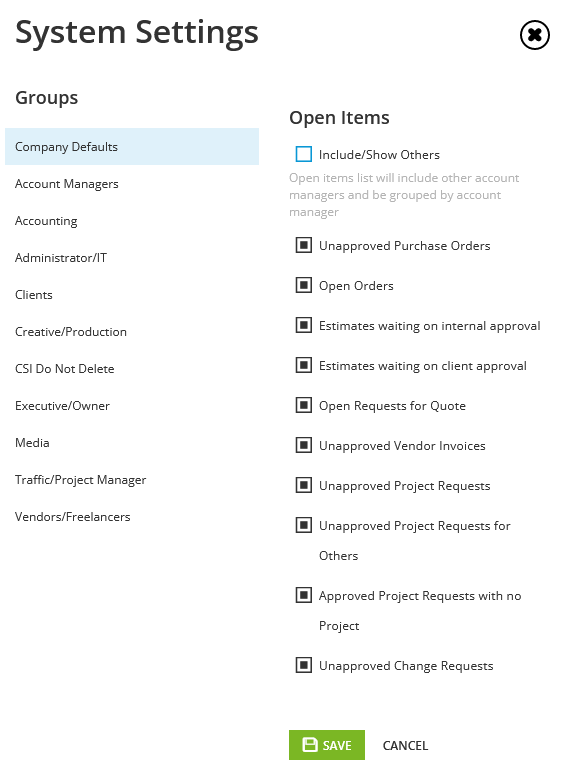This screenshot has width=568, height=775.
Task: Close the System Settings dialog
Action: 534,35
